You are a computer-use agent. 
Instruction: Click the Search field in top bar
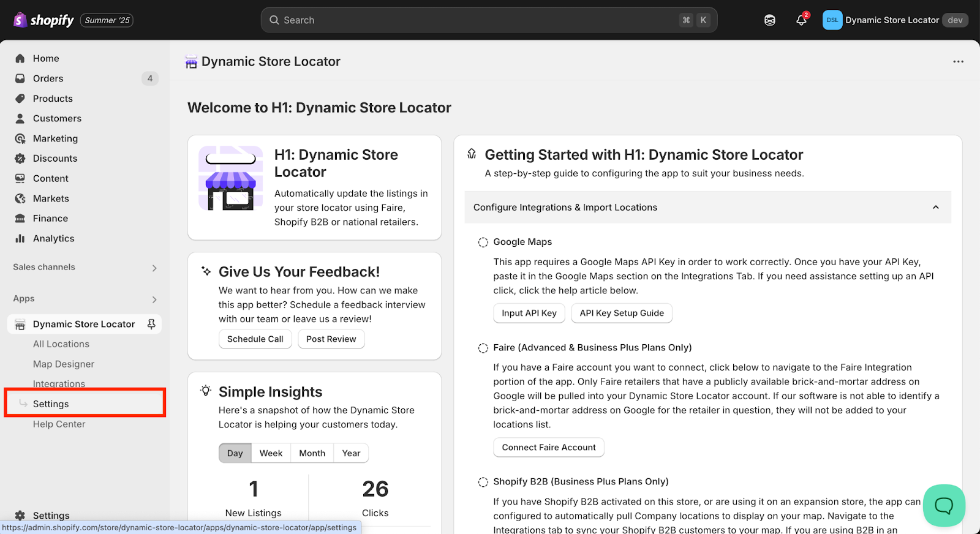tap(489, 20)
